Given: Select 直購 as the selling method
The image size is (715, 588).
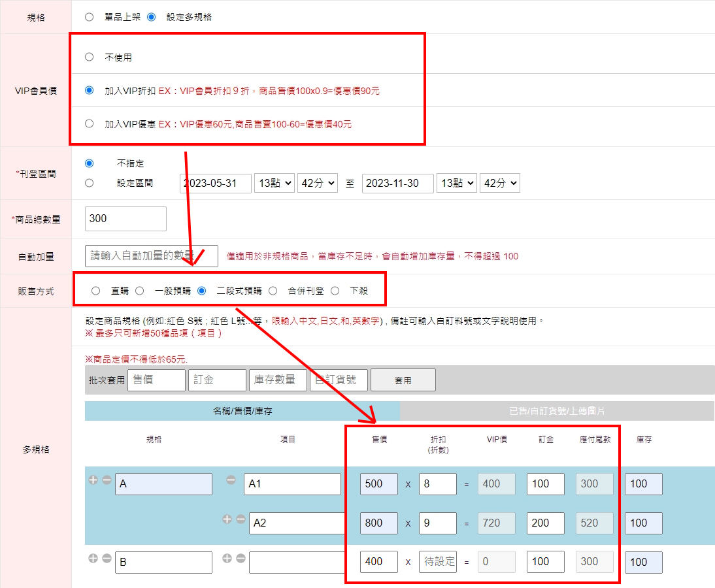Looking at the screenshot, I should point(96,291).
